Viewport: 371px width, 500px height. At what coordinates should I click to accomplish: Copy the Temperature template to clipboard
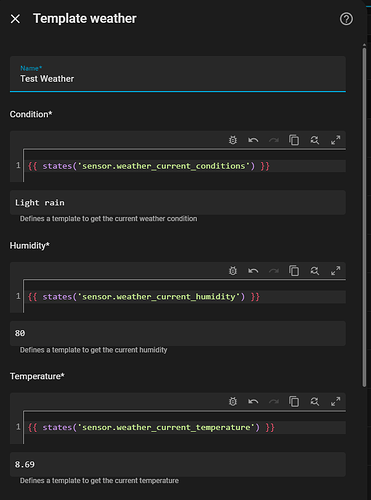[x=294, y=401]
